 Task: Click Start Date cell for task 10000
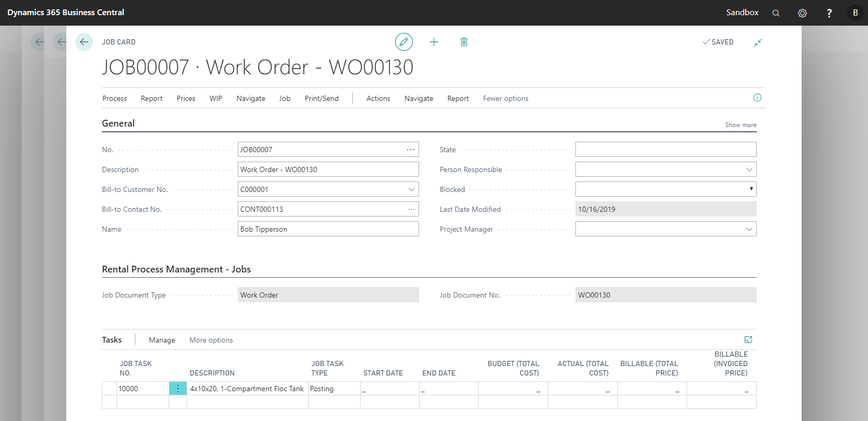pyautogui.click(x=390, y=389)
